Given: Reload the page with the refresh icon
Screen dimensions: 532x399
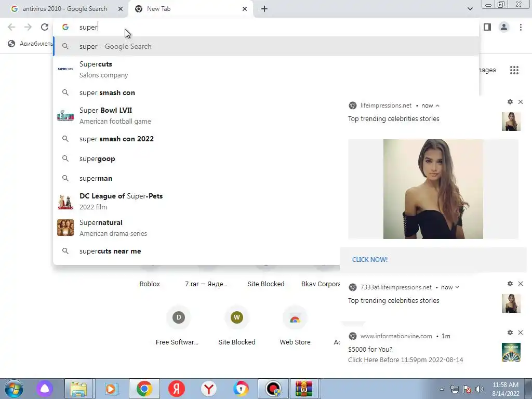Looking at the screenshot, I should point(45,27).
